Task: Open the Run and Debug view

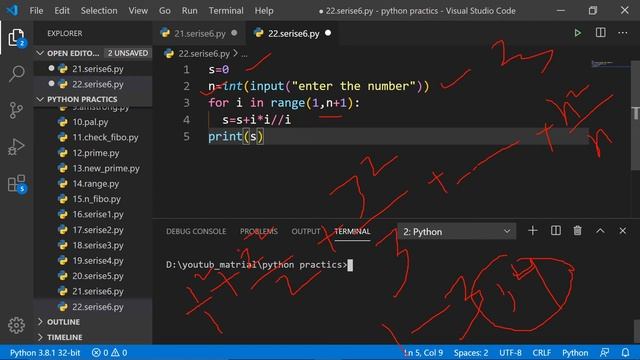Action: (16, 147)
